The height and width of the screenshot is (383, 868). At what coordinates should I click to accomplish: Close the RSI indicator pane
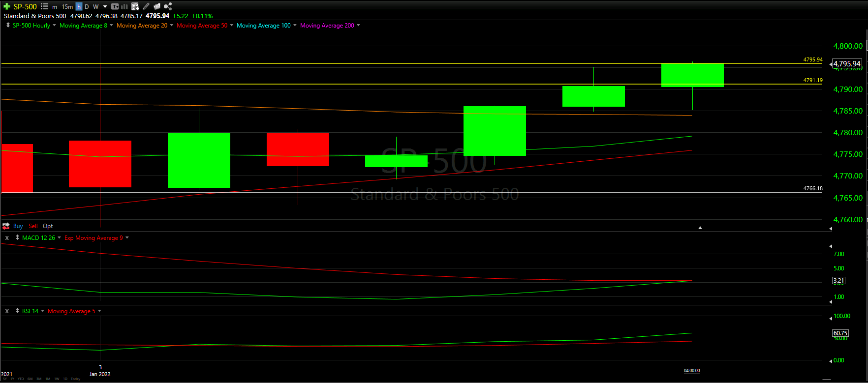coord(7,311)
